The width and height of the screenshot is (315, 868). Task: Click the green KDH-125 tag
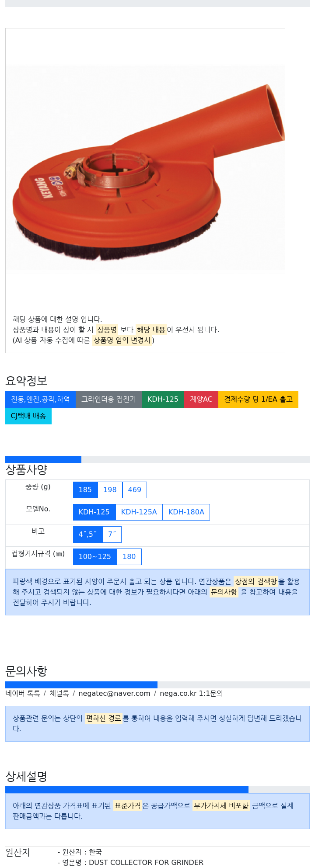point(163,399)
